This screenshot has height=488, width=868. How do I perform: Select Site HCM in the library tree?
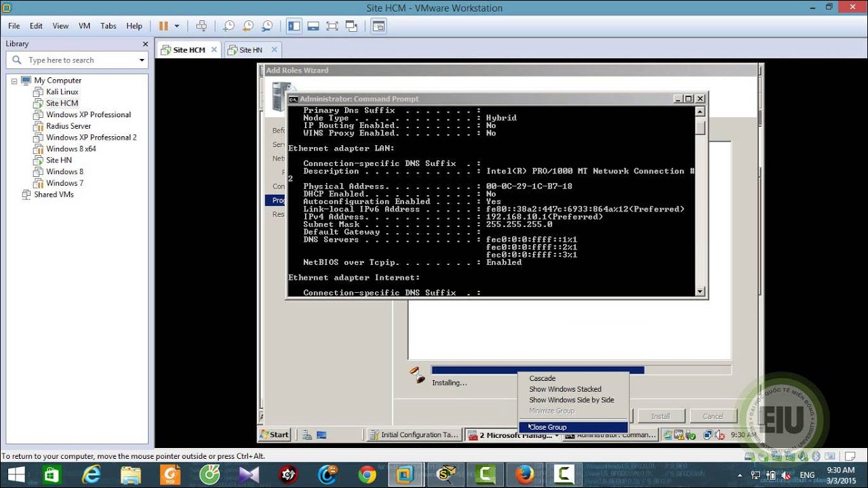(x=62, y=103)
